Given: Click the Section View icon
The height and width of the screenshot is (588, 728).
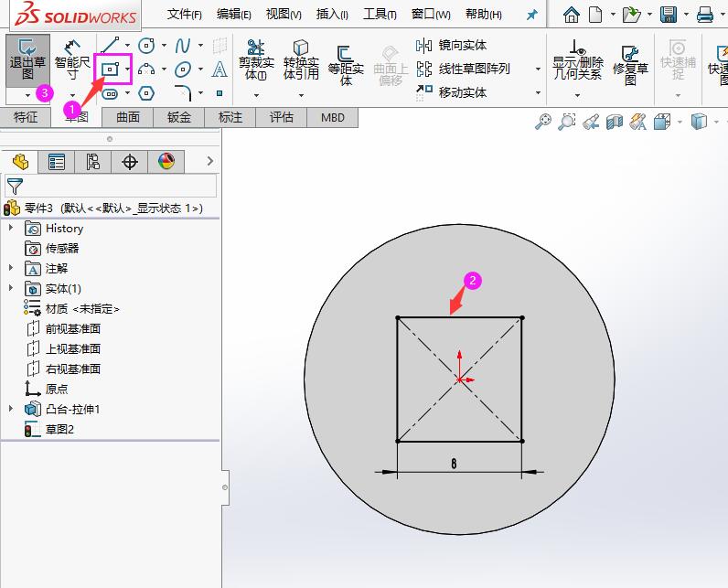Looking at the screenshot, I should click(615, 122).
